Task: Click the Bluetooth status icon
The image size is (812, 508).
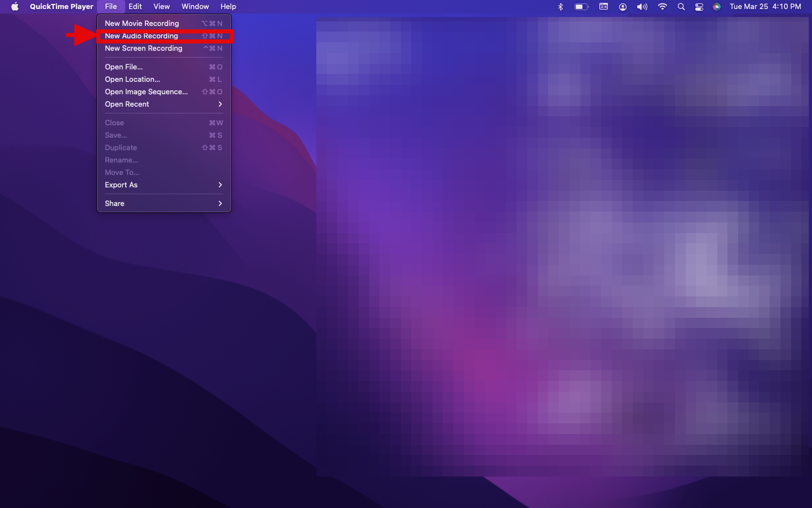Action: 561,7
